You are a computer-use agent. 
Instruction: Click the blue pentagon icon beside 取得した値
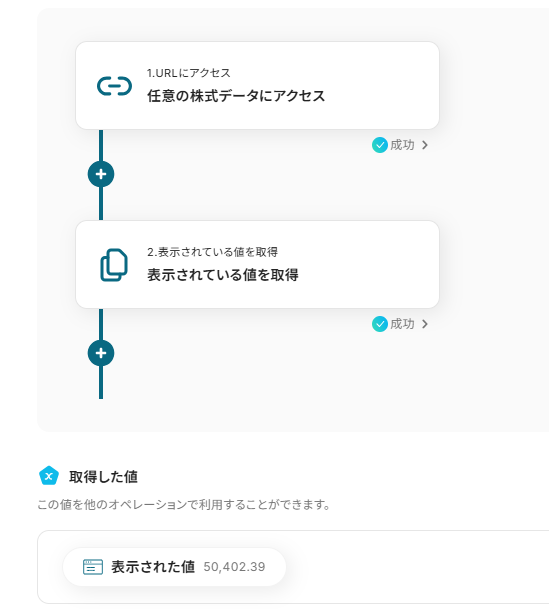[49, 476]
